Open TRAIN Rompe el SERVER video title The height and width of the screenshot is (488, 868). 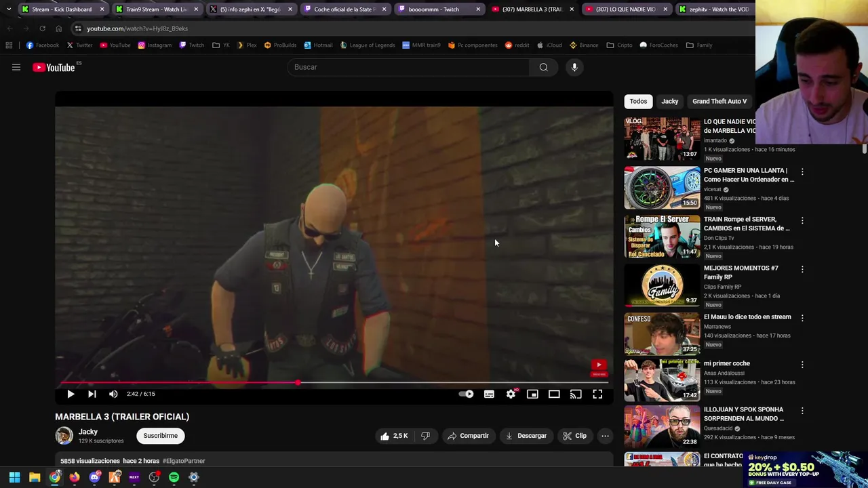[747, 224]
